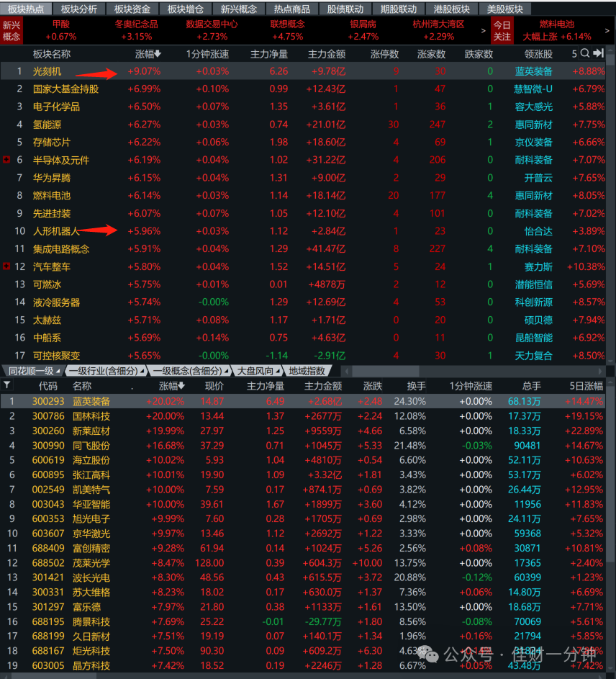Open the dropdown arrow on 一级行业(含细分) tab
This screenshot has height=679, width=616.
coord(142,372)
